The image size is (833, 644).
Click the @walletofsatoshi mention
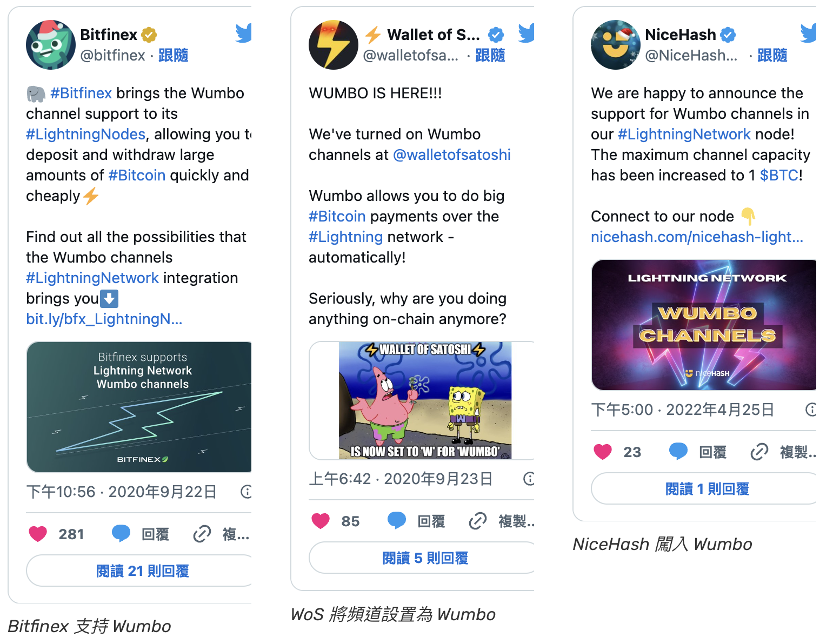tap(452, 155)
